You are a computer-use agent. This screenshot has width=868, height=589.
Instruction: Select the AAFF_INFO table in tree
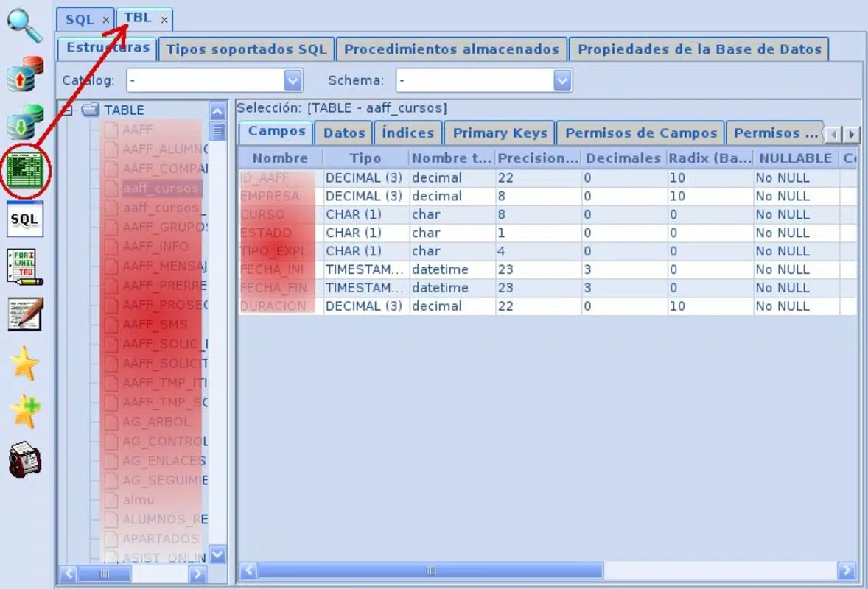pyautogui.click(x=155, y=246)
